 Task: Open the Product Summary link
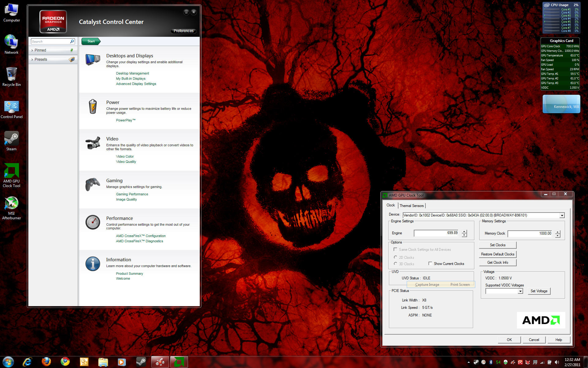pyautogui.click(x=129, y=274)
